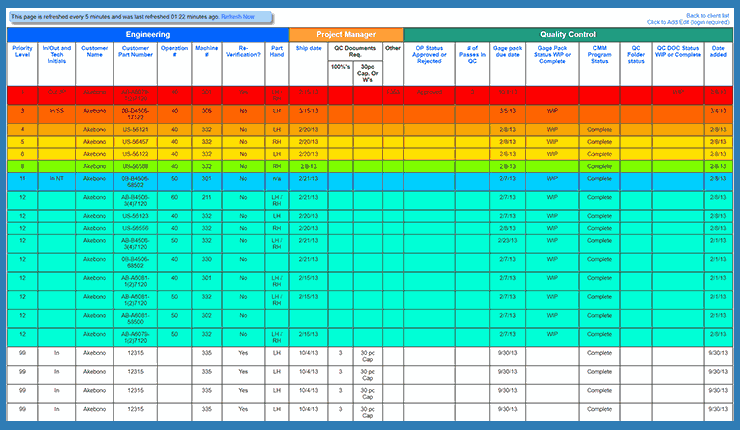Click the Machine # column header
This screenshot has width=740, height=430.
coord(207,51)
